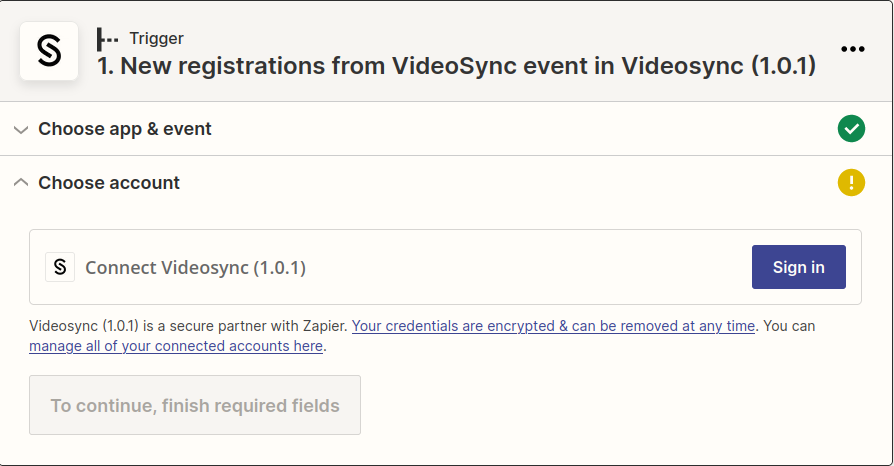Viewport: 894px width, 466px height.
Task: Click the 'Connect Videosync (1.0.1)' text
Action: pos(195,267)
